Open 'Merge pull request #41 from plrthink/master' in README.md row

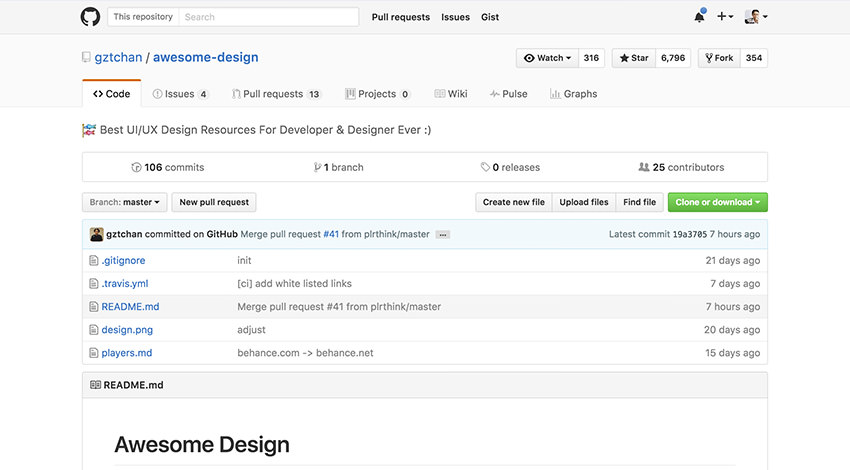(x=339, y=307)
